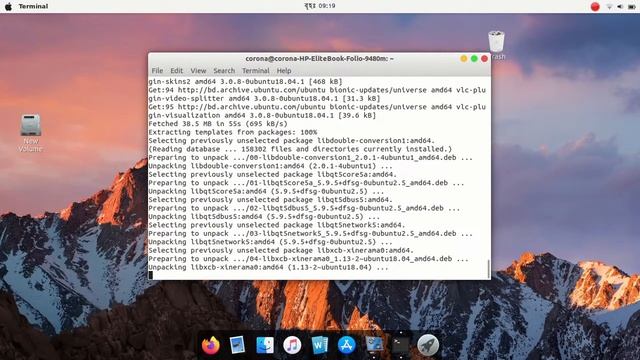Open the terminal File menu
The image size is (640, 360).
click(157, 71)
